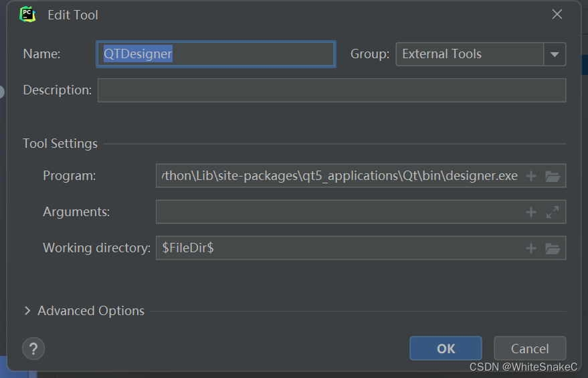
Task: Browse for program using the folder icon
Action: (x=553, y=176)
